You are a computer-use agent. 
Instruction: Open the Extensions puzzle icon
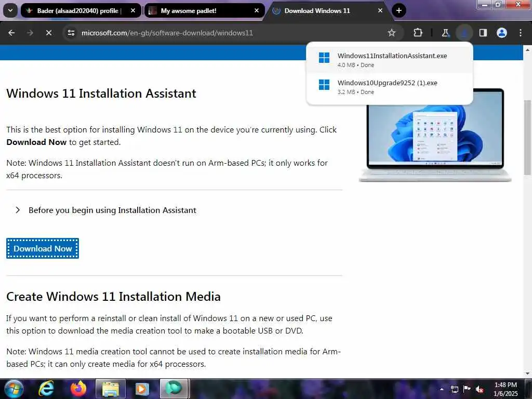(418, 33)
